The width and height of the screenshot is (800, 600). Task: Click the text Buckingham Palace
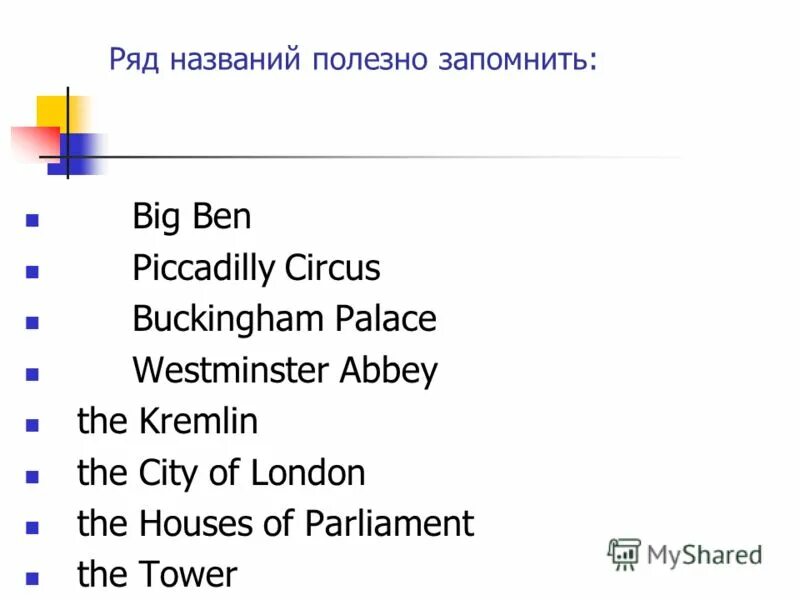point(285,319)
